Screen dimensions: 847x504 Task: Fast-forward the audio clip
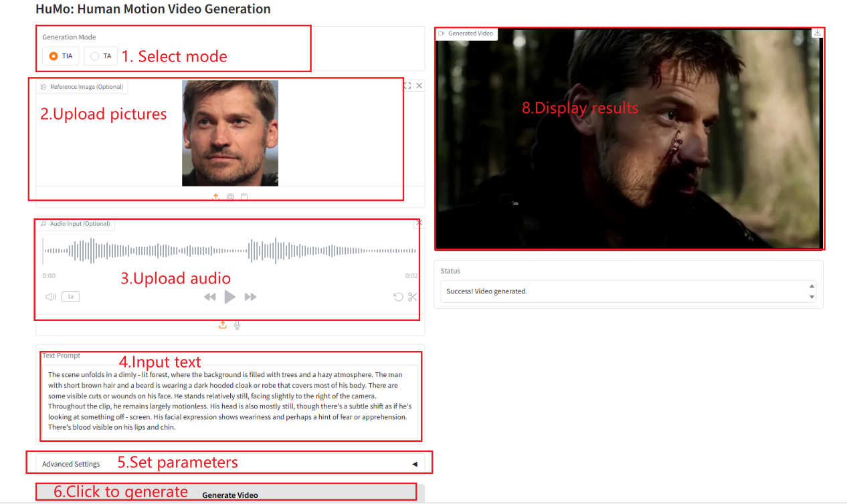coord(250,297)
